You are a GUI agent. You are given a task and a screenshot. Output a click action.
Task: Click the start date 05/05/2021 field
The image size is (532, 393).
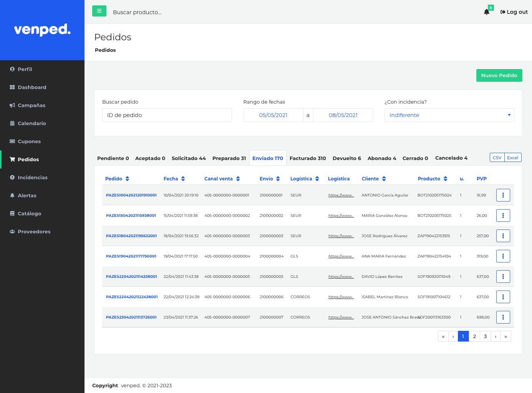273,115
